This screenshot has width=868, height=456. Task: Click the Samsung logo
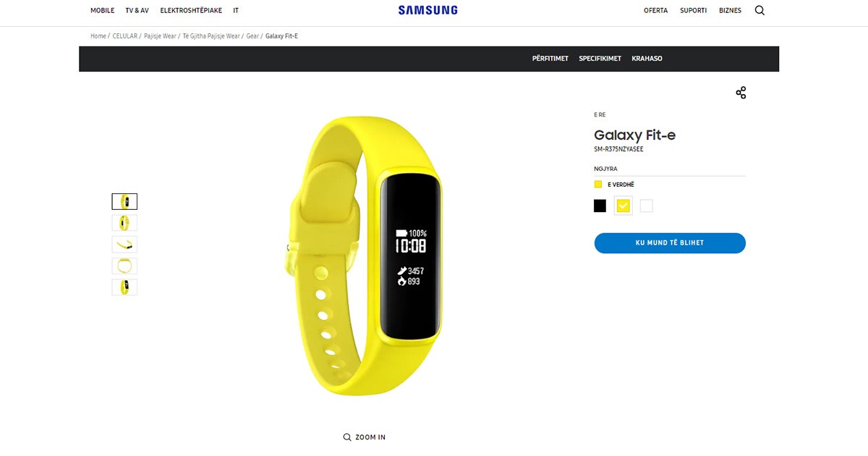427,10
